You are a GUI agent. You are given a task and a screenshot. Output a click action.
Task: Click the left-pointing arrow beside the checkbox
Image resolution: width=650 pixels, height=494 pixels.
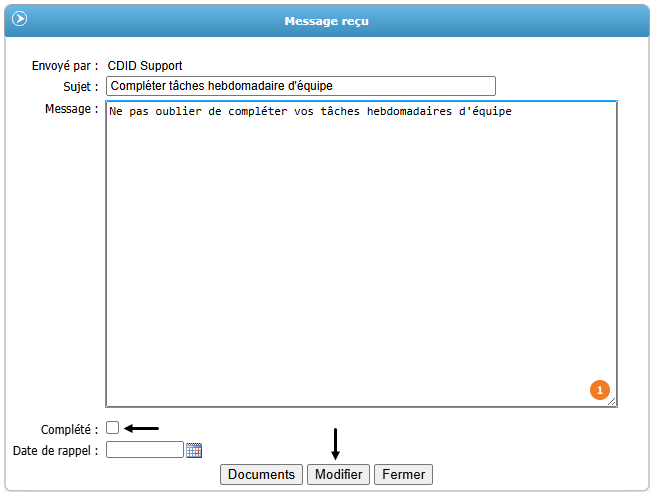click(x=141, y=428)
